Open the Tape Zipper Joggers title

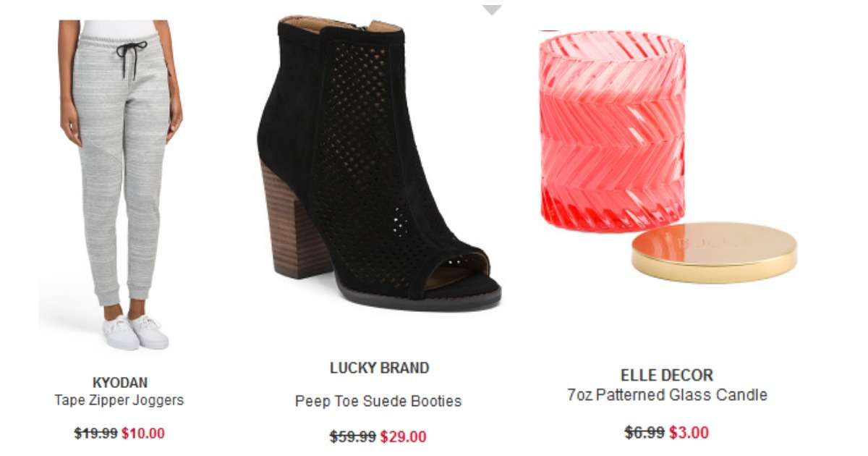(119, 400)
